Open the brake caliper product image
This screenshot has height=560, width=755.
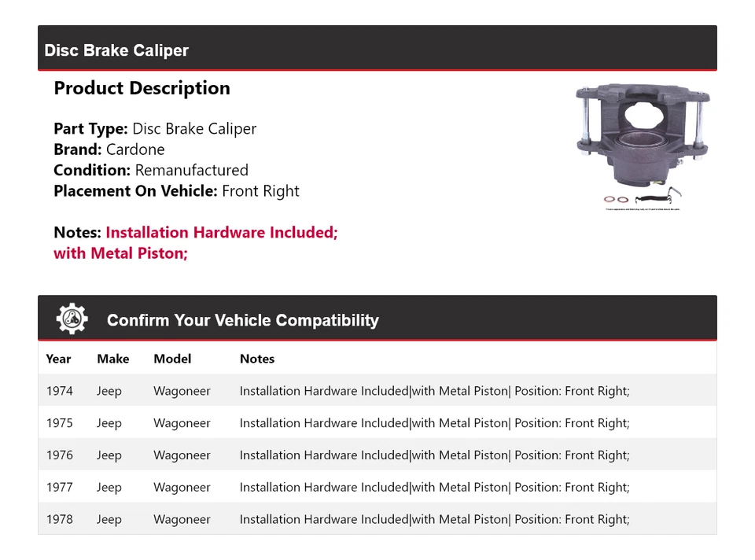point(642,146)
